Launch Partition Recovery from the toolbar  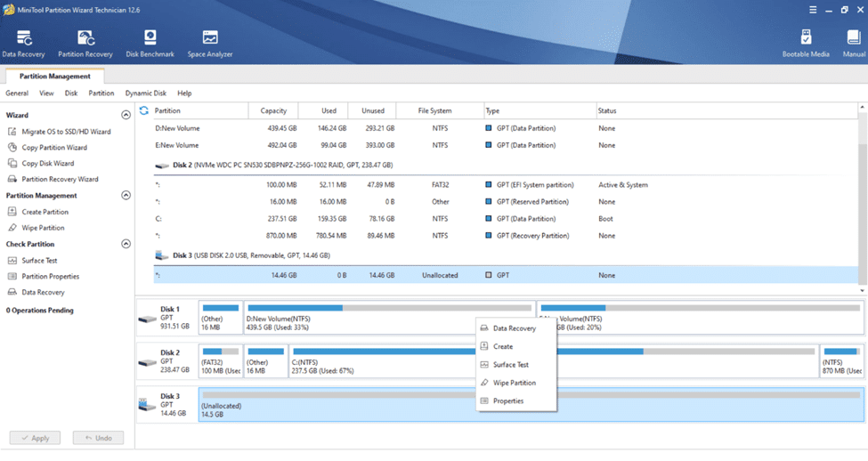pyautogui.click(x=85, y=44)
